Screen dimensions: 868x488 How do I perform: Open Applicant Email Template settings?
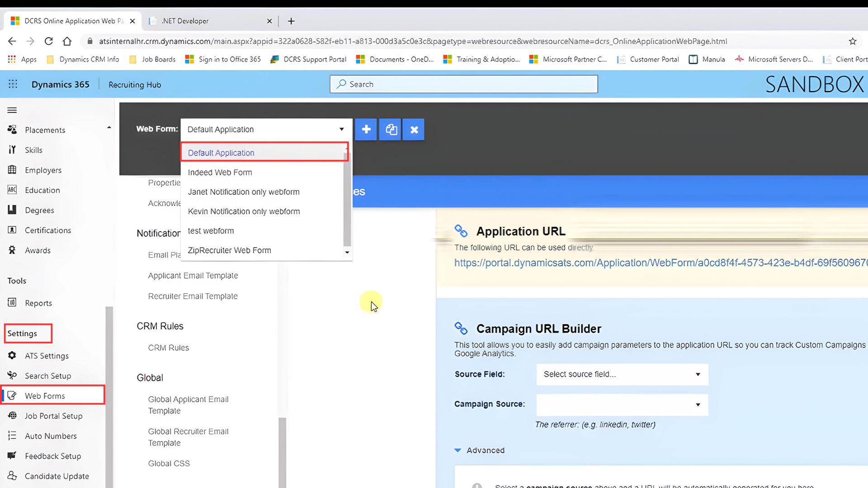tap(193, 276)
